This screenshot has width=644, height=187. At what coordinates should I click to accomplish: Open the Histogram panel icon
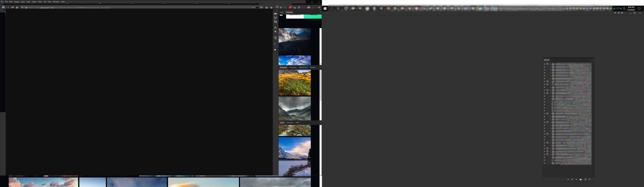pyautogui.click(x=275, y=14)
